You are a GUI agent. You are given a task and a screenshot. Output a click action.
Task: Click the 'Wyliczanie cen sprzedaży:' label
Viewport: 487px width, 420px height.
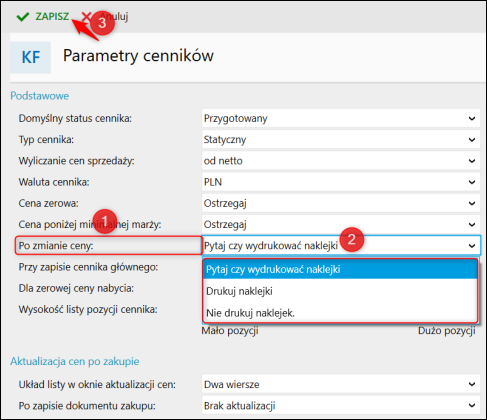pos(77,161)
